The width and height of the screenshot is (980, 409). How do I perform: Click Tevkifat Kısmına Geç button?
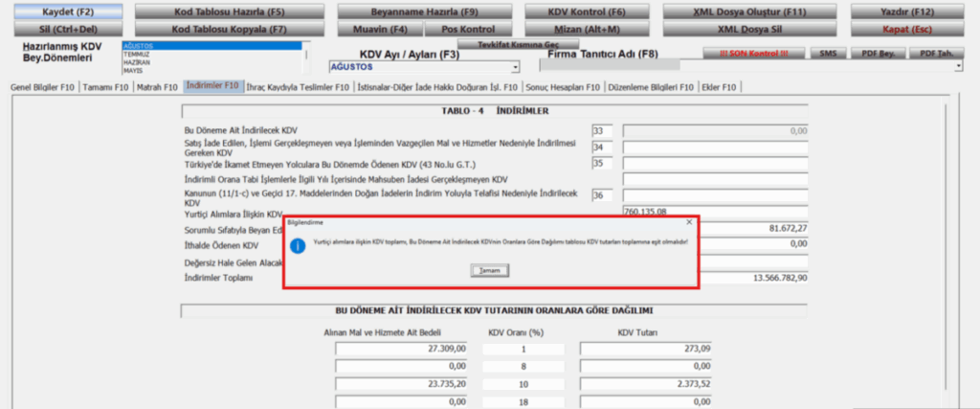click(x=519, y=44)
